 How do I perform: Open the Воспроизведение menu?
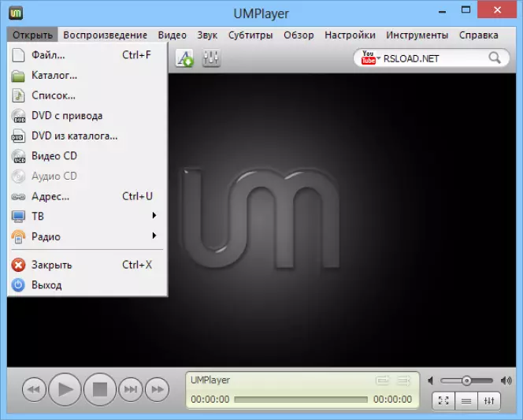[105, 35]
